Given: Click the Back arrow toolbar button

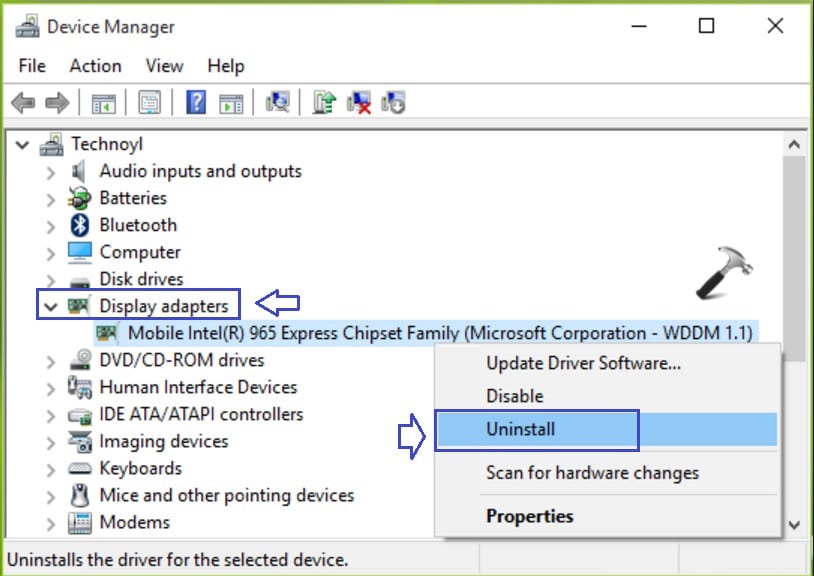Looking at the screenshot, I should pos(23,102).
